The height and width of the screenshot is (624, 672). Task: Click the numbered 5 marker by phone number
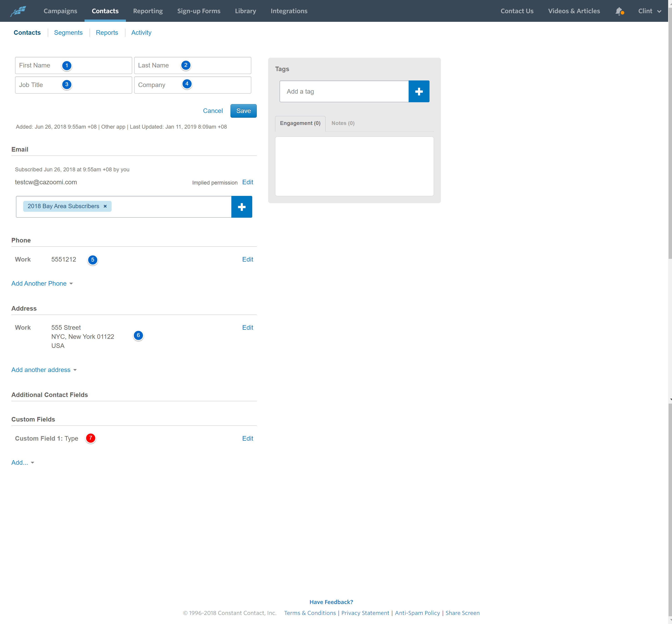tap(92, 260)
